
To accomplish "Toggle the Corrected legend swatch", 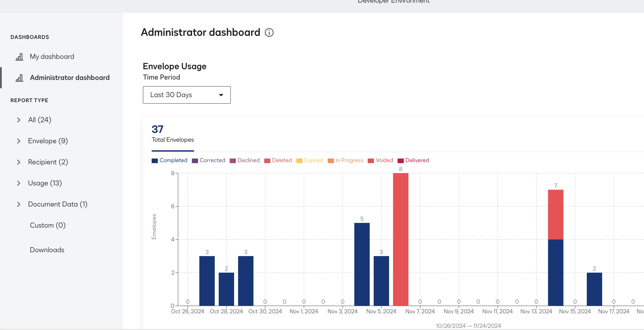I will [x=195, y=161].
